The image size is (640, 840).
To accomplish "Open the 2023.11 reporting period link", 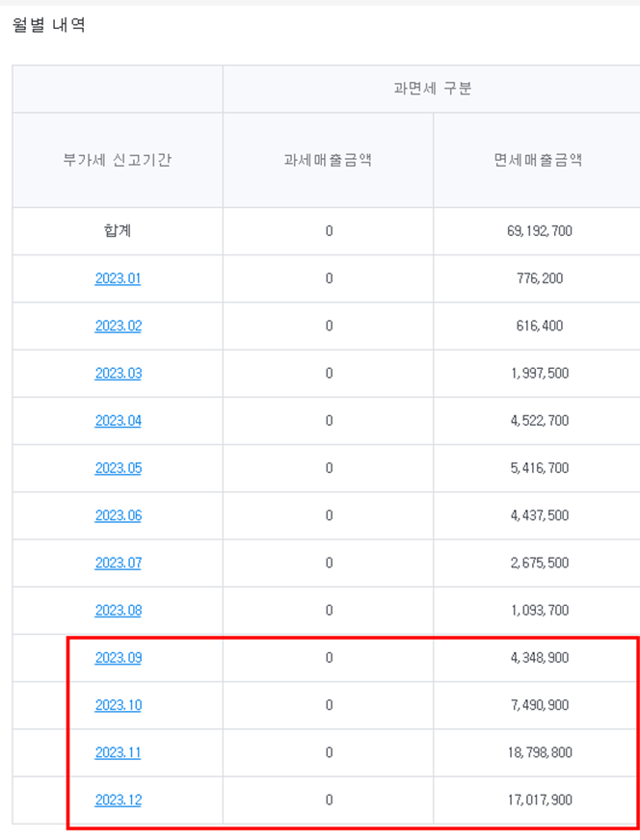I will (118, 752).
